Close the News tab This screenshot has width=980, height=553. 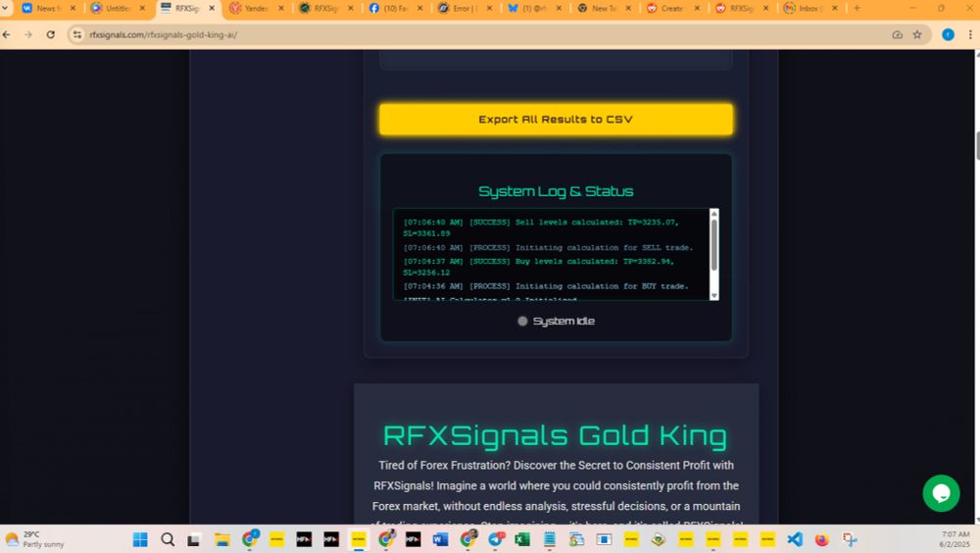click(x=73, y=8)
